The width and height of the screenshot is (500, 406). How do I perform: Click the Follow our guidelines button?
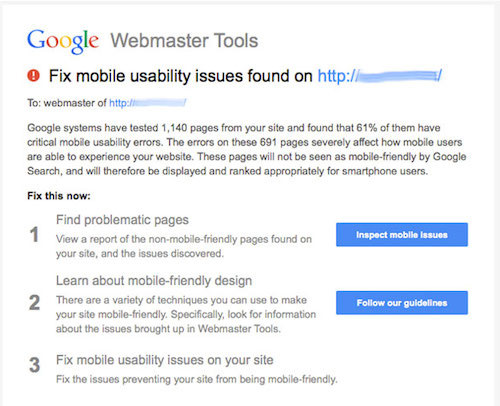(402, 303)
